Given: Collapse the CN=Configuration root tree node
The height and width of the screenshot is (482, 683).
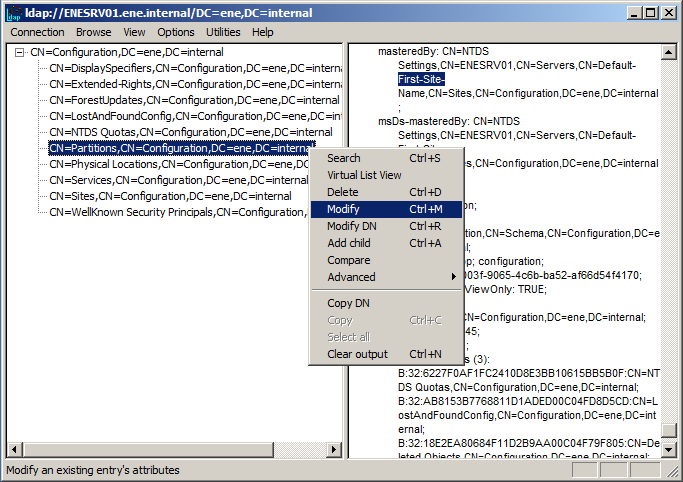Looking at the screenshot, I should [21, 52].
